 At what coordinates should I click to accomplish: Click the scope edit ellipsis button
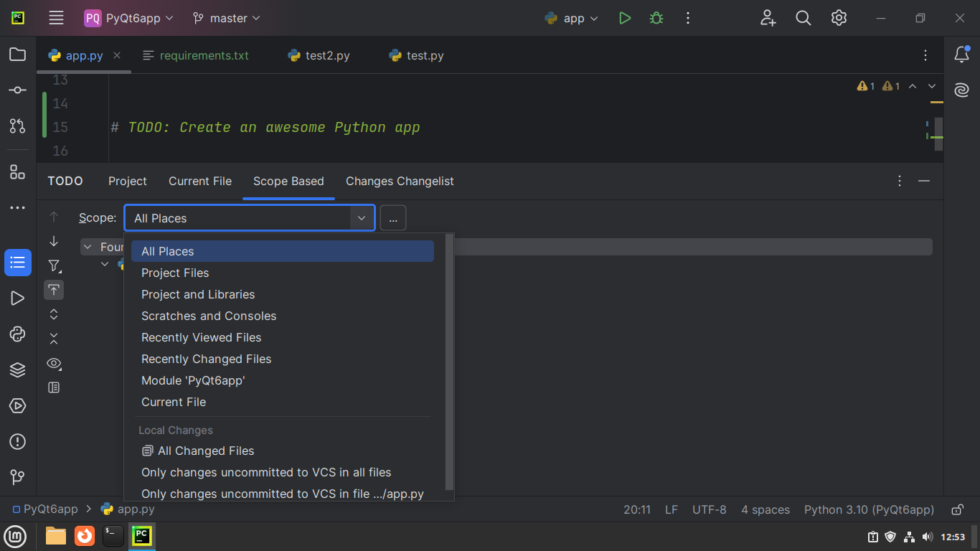[x=393, y=218]
